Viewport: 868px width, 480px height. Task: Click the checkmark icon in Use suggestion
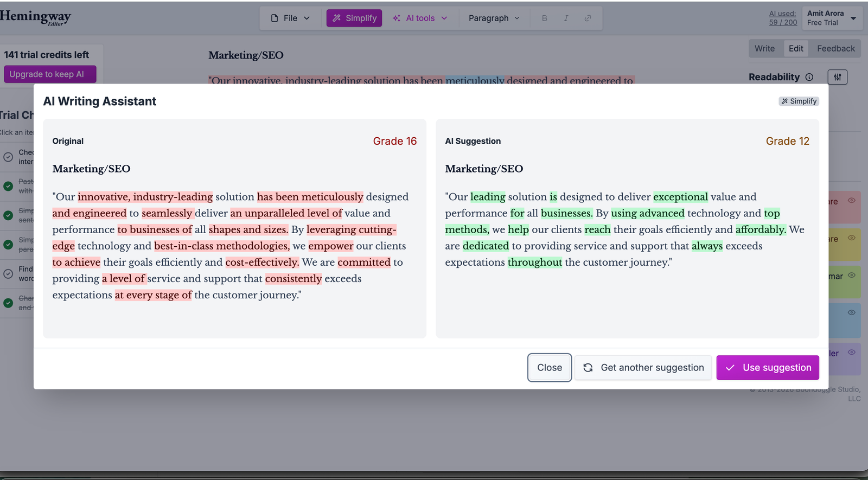pos(730,368)
